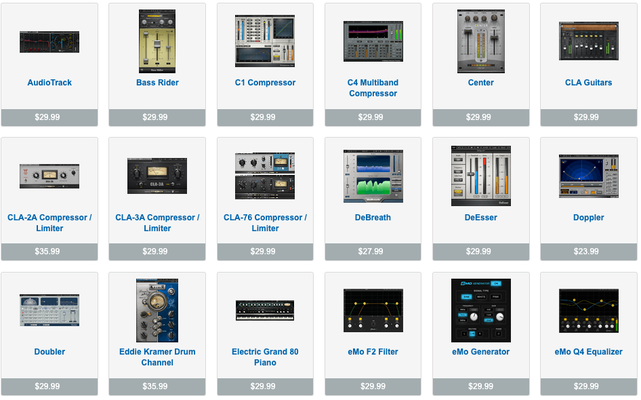
Task: Follow the eMo F2 Filter link
Action: pos(373,352)
